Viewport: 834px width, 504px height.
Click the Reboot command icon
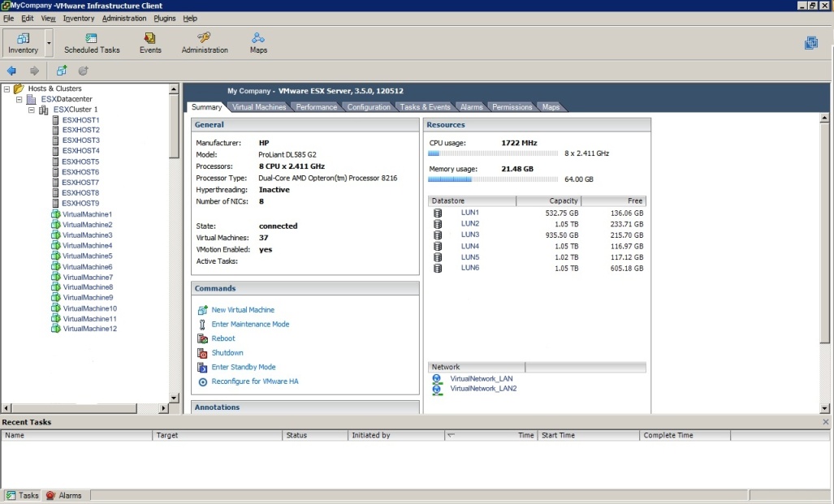click(x=203, y=338)
